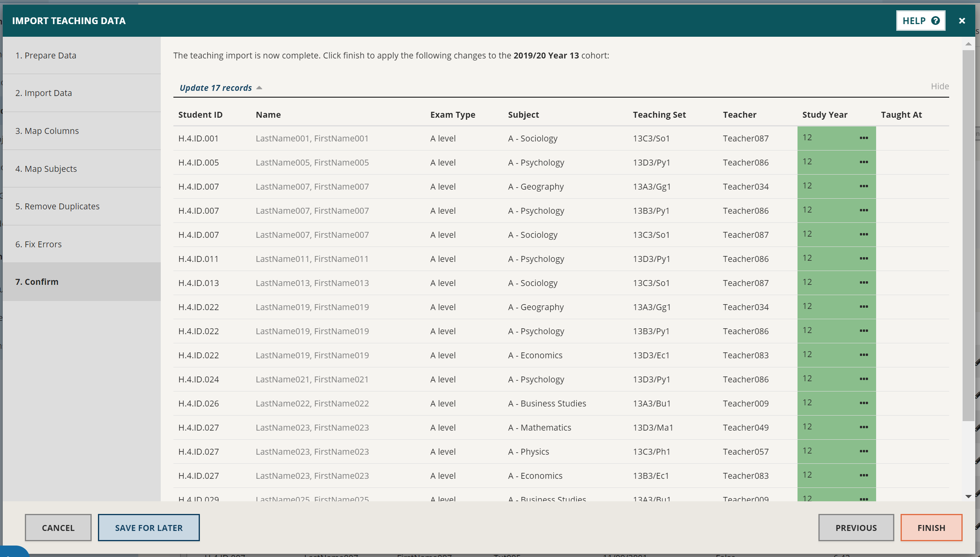The width and height of the screenshot is (980, 557).
Task: Click A - Physics subject cell
Action: (x=529, y=452)
